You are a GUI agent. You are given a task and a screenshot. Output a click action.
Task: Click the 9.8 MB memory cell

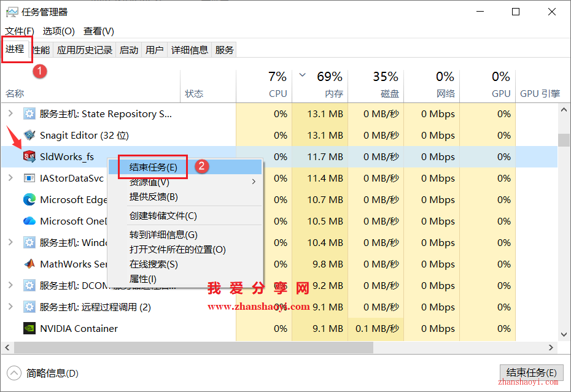pos(320,264)
